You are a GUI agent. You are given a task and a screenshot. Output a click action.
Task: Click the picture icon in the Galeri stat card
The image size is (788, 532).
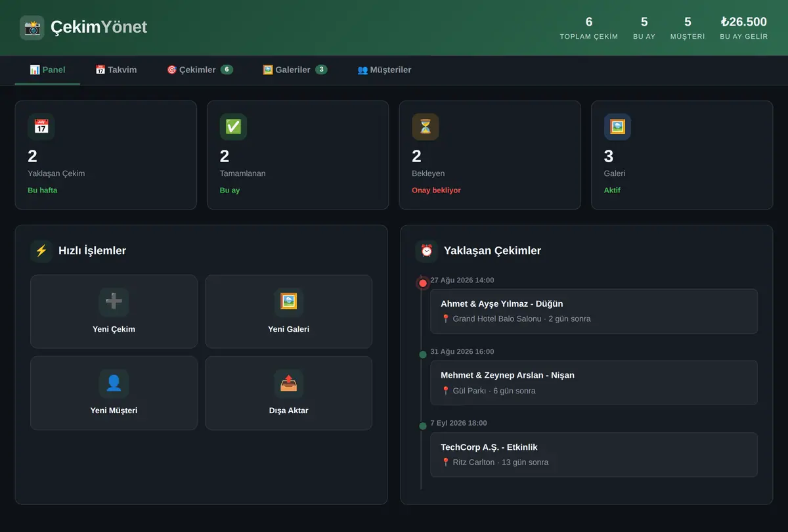[x=617, y=127]
